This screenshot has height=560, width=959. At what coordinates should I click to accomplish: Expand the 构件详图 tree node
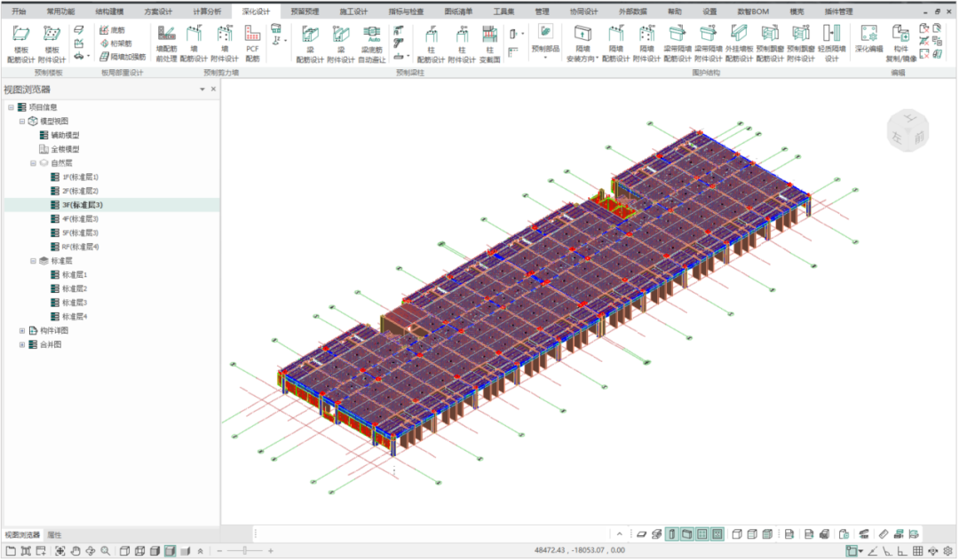pos(22,331)
